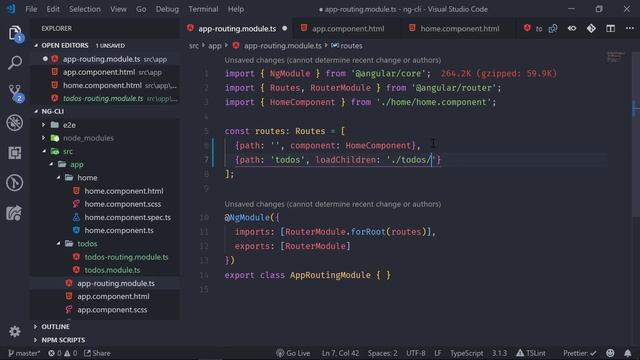Click the diamond git icon in editor toolbar

click(x=591, y=29)
